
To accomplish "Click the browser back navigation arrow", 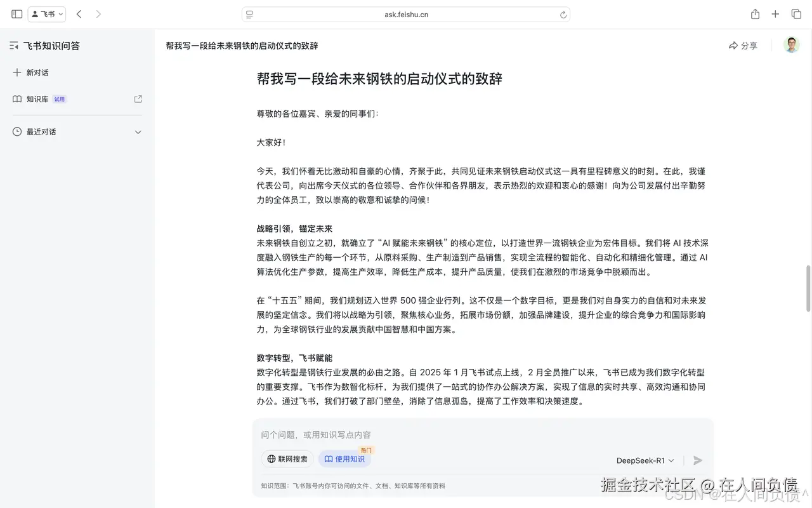I will 79,13.
